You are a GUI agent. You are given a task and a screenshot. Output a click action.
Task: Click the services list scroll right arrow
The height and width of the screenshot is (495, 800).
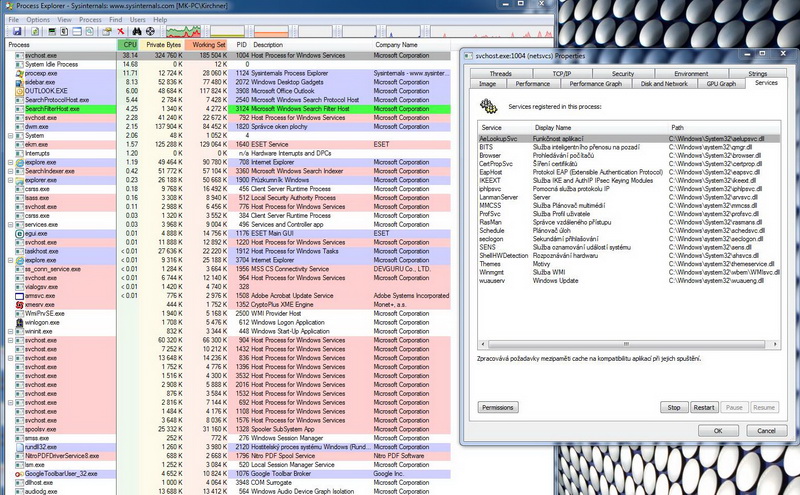pyautogui.click(x=776, y=344)
